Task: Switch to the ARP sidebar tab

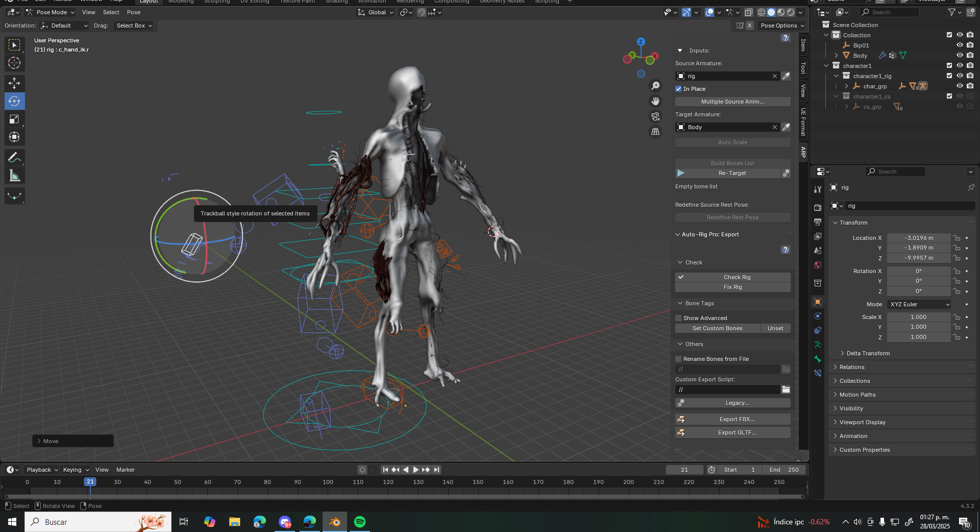Action: click(803, 152)
